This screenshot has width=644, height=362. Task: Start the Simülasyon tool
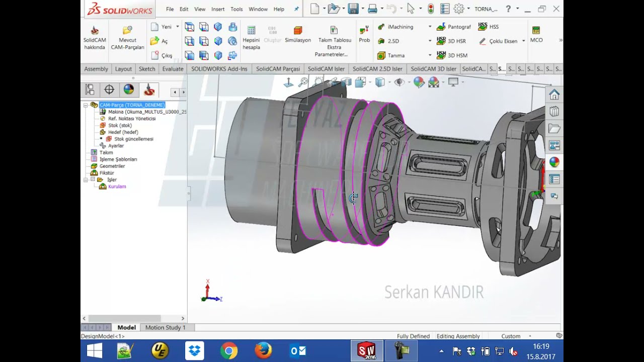point(298,34)
